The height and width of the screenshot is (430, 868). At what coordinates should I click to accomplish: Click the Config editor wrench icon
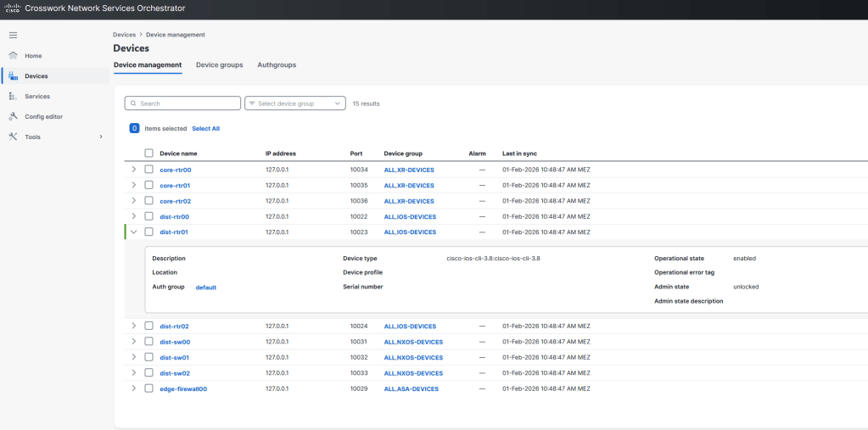[x=13, y=117]
